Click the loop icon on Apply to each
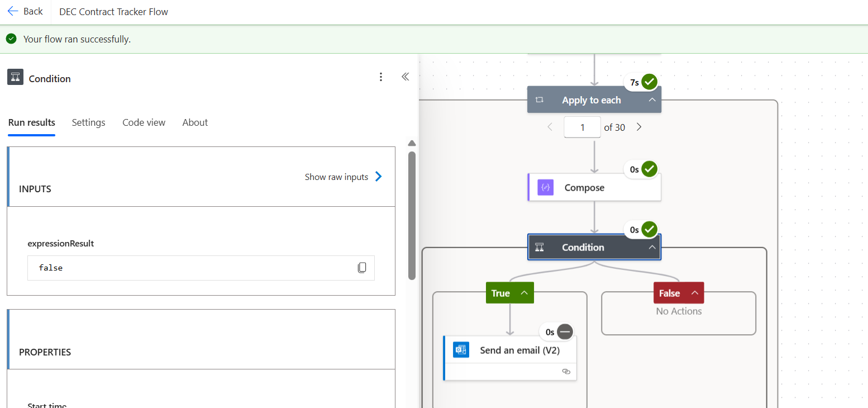 point(540,100)
